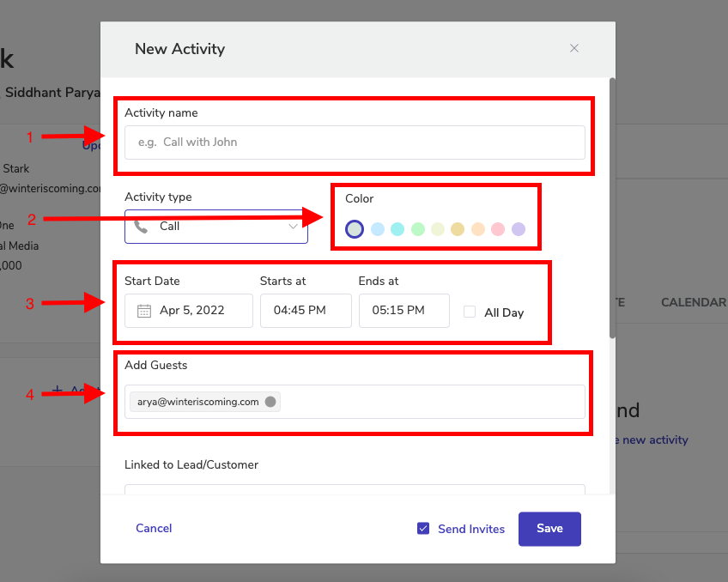
Task: Open the Activity type dropdown
Action: (x=215, y=227)
